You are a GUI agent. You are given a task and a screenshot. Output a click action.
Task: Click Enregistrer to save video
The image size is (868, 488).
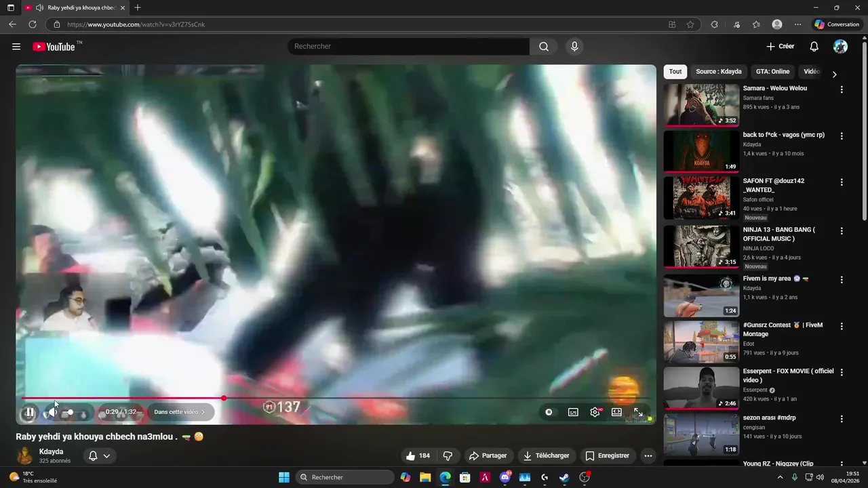click(x=608, y=455)
